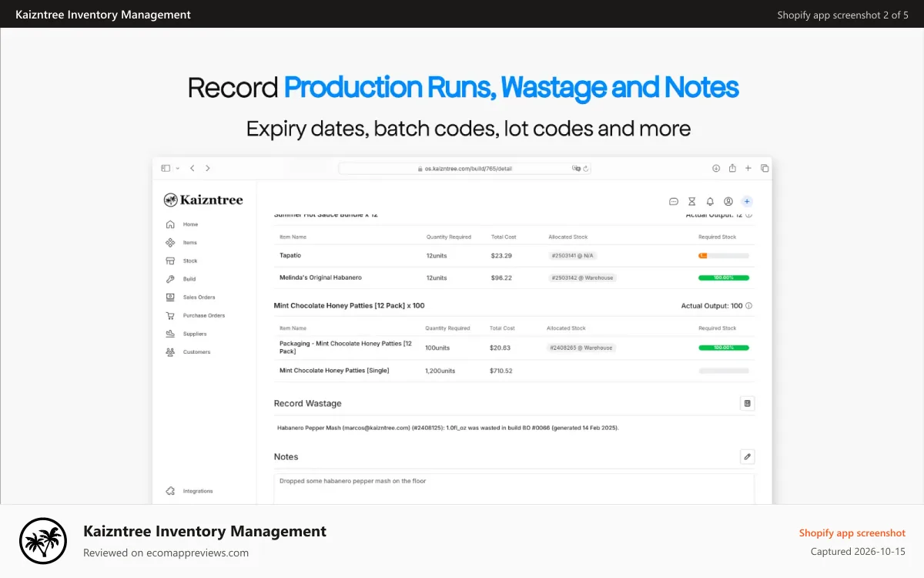The height and width of the screenshot is (578, 924).
Task: Click Packaging row's green 100% stock bar
Action: pyautogui.click(x=724, y=348)
